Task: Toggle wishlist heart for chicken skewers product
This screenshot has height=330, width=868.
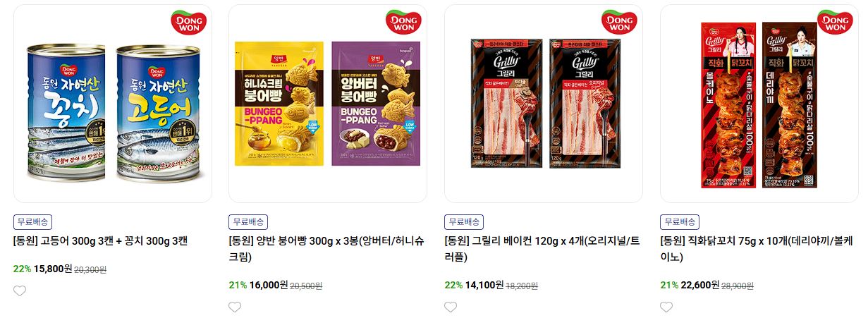Action: pyautogui.click(x=667, y=307)
